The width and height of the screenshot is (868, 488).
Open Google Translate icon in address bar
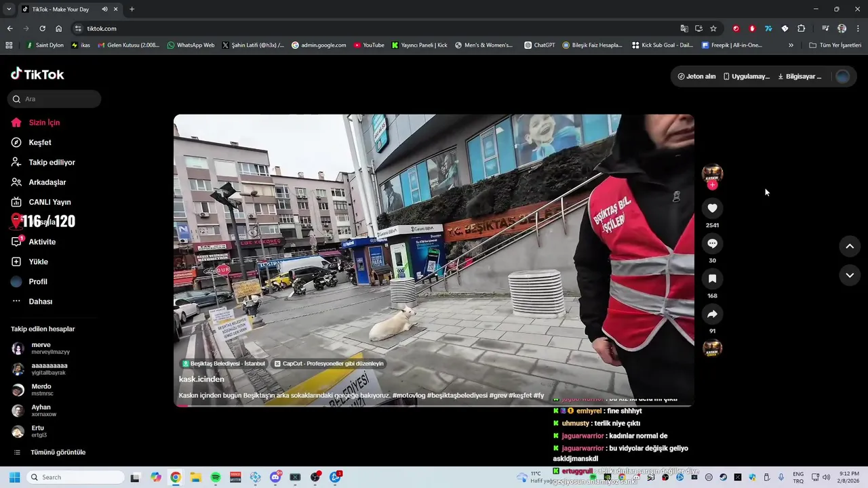click(x=684, y=28)
